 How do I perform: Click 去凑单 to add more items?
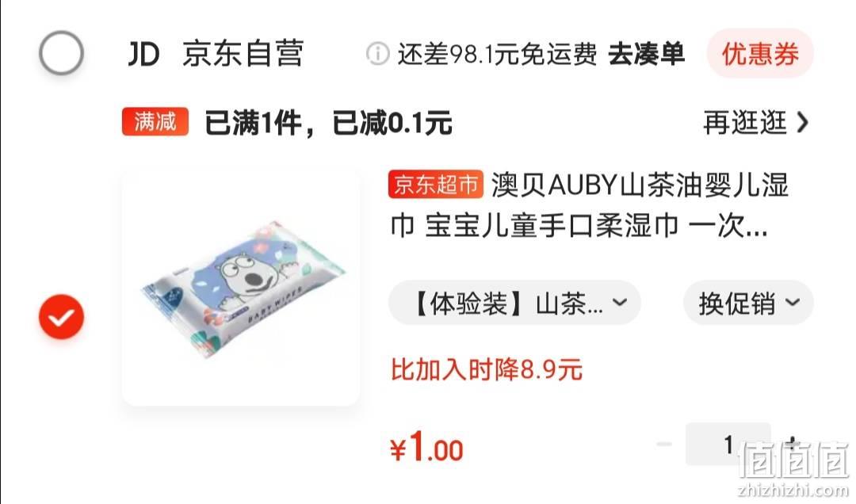click(x=647, y=54)
